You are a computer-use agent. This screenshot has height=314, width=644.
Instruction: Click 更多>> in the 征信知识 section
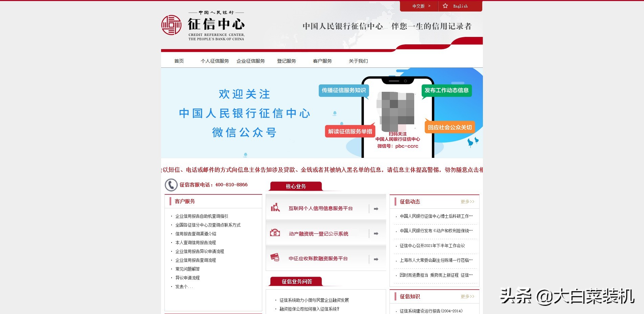click(467, 296)
